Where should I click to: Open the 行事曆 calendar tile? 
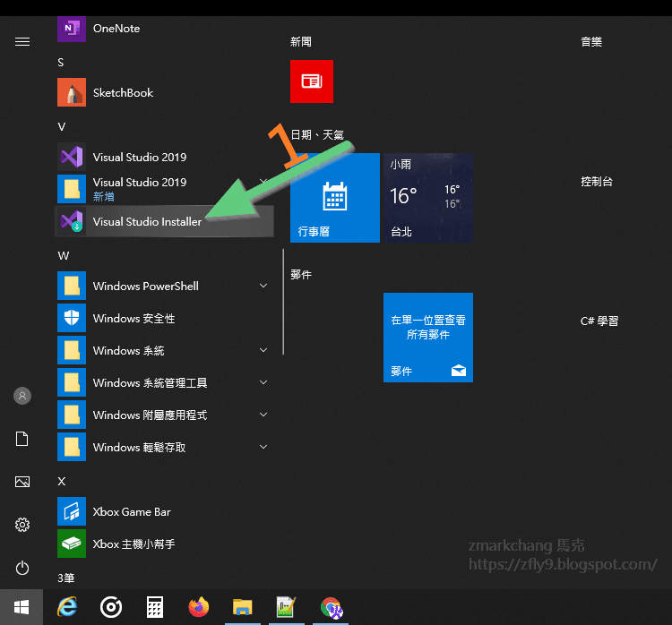tap(335, 198)
